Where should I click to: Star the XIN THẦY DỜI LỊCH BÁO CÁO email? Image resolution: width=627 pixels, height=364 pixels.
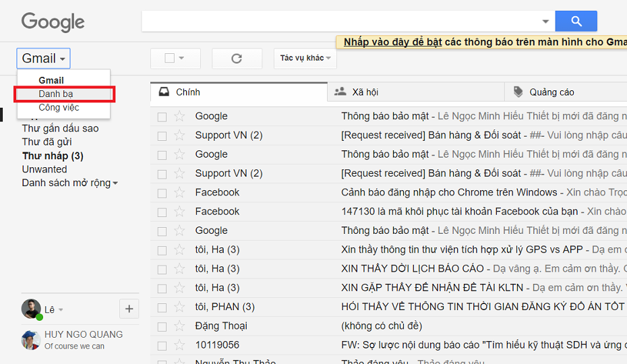(179, 269)
